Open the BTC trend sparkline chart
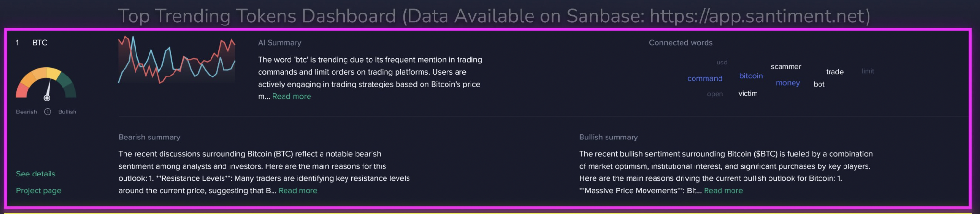 [176, 60]
